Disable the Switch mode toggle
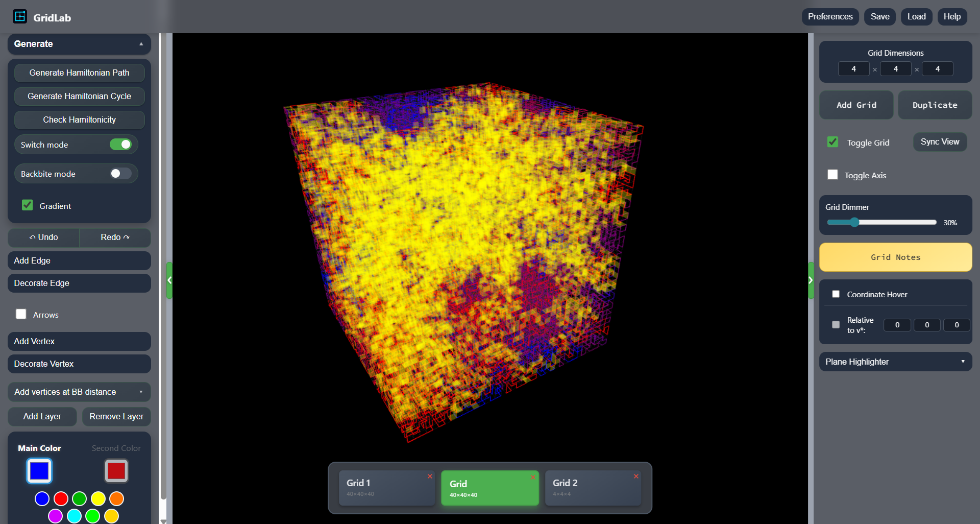Screen dimensions: 980x524 pos(120,145)
